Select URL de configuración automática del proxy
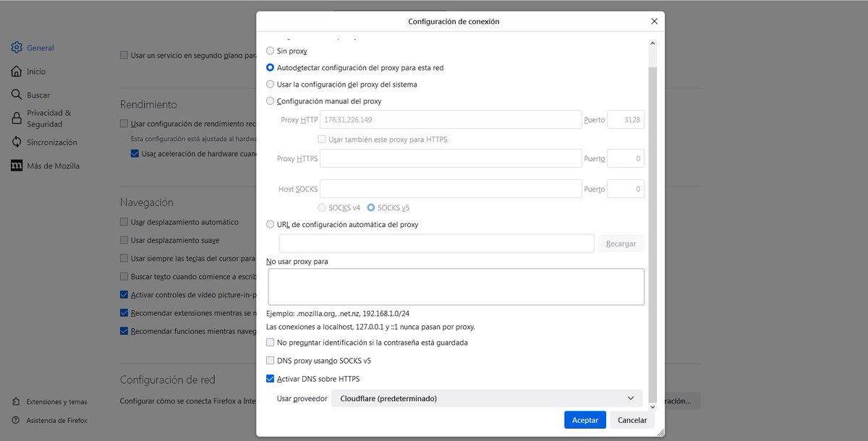The width and height of the screenshot is (868, 441). [271, 224]
